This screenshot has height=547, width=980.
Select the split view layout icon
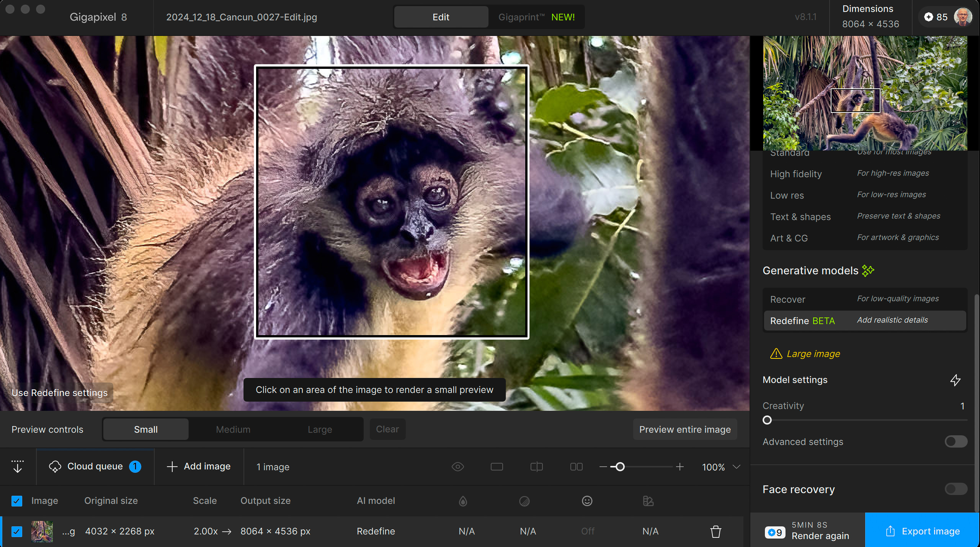tap(537, 467)
